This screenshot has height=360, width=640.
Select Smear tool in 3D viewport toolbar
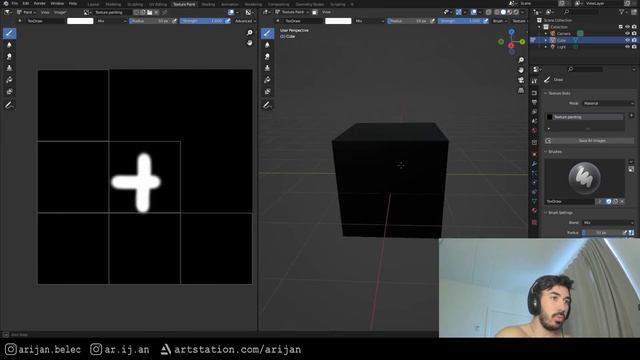(x=267, y=56)
